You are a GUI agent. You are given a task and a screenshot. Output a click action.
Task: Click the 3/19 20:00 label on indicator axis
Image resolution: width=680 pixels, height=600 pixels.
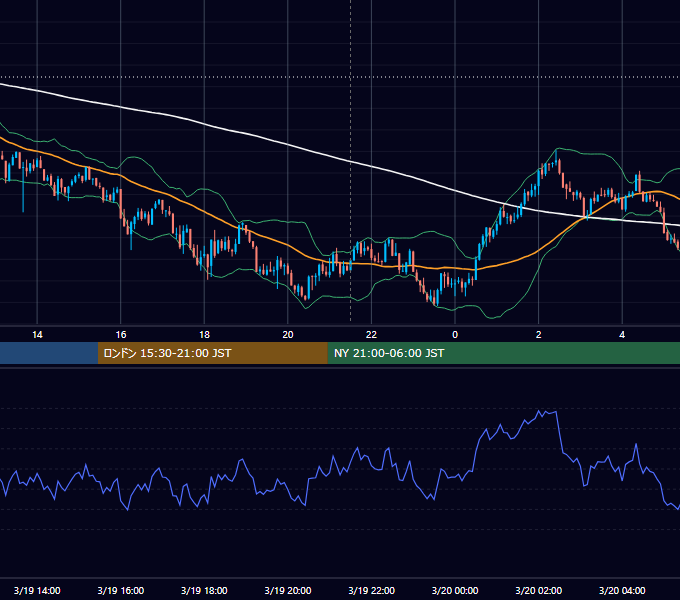pos(288,590)
